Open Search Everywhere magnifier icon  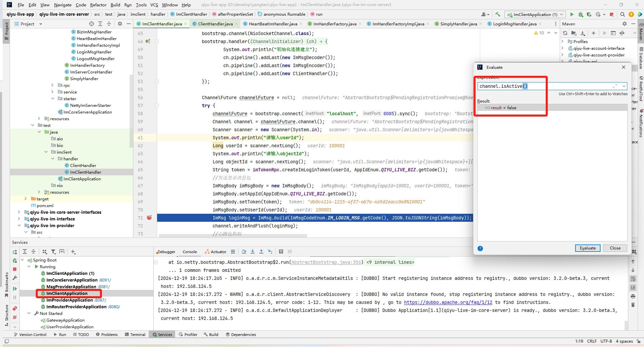pos(623,14)
